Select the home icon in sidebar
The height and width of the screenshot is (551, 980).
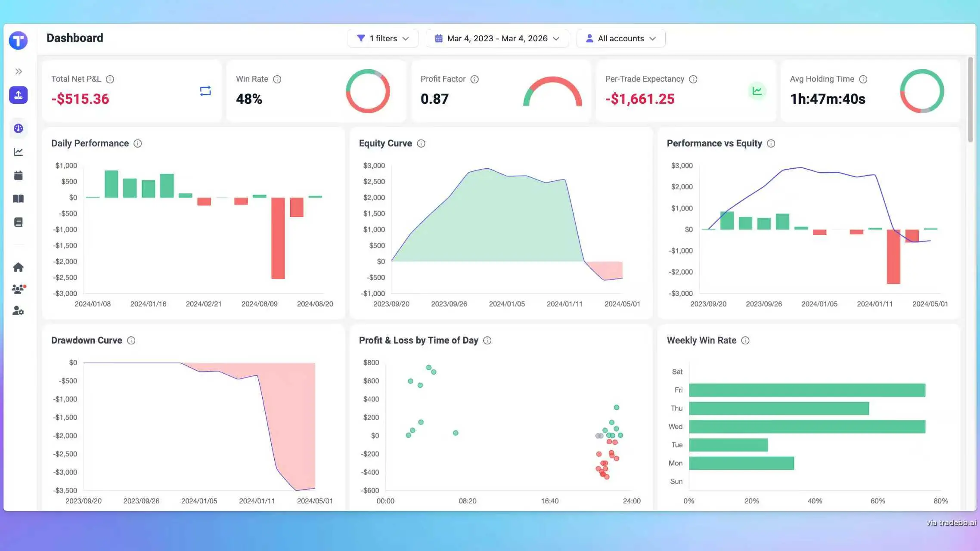[x=18, y=267]
